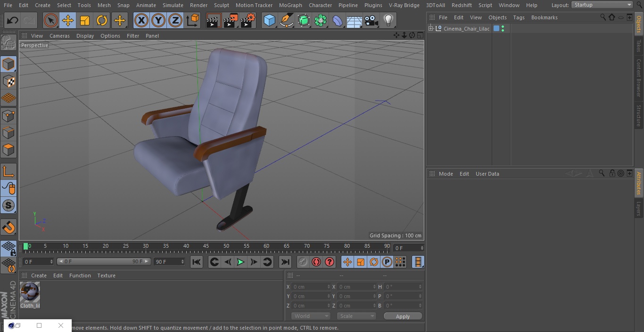Click frame 45 on timeline ruler
Image resolution: width=644 pixels, height=332 pixels.
coord(206,246)
